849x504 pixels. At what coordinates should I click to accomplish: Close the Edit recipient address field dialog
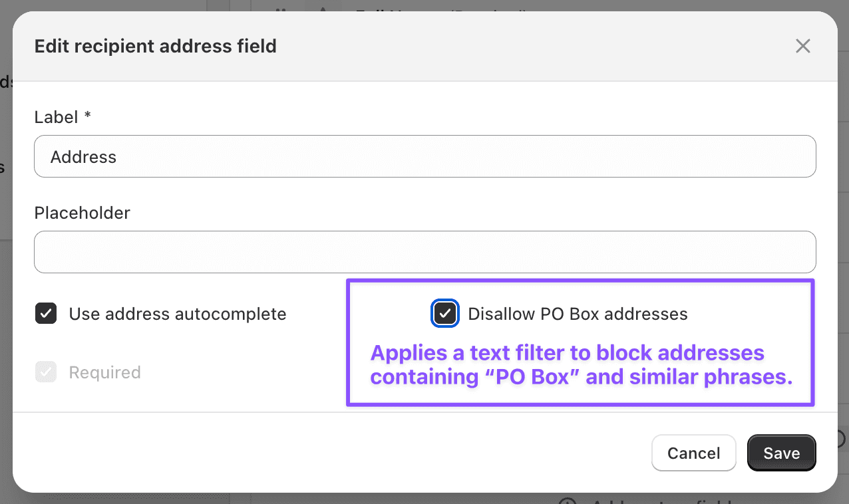point(803,46)
